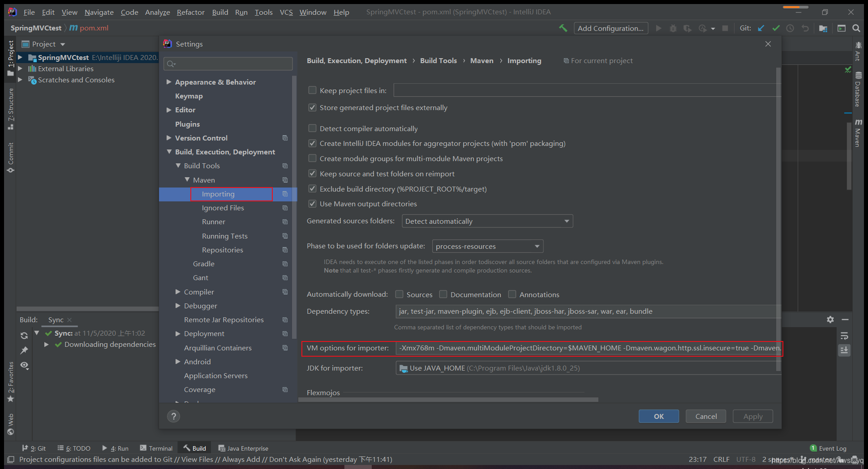Open the Navigate menu
The width and height of the screenshot is (868, 469).
coord(99,12)
